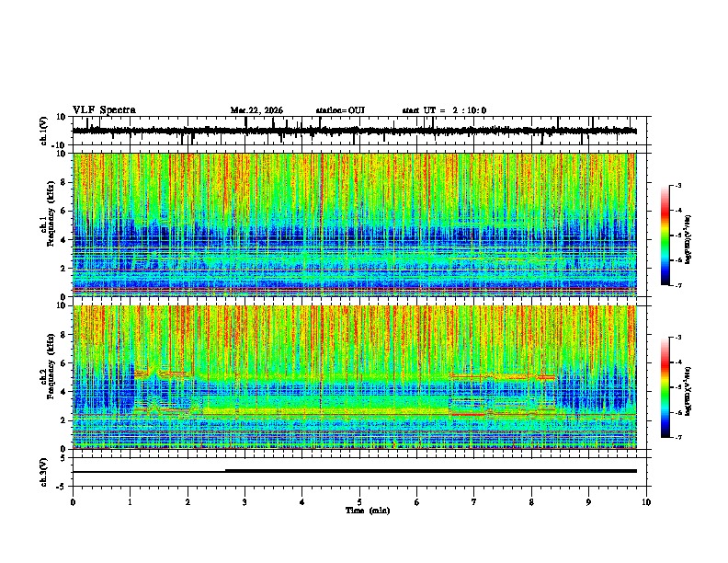Image resolution: width=728 pixels, height=563 pixels.
Task: Click the ch.1 frequency spectrogram panel
Action: point(358,224)
